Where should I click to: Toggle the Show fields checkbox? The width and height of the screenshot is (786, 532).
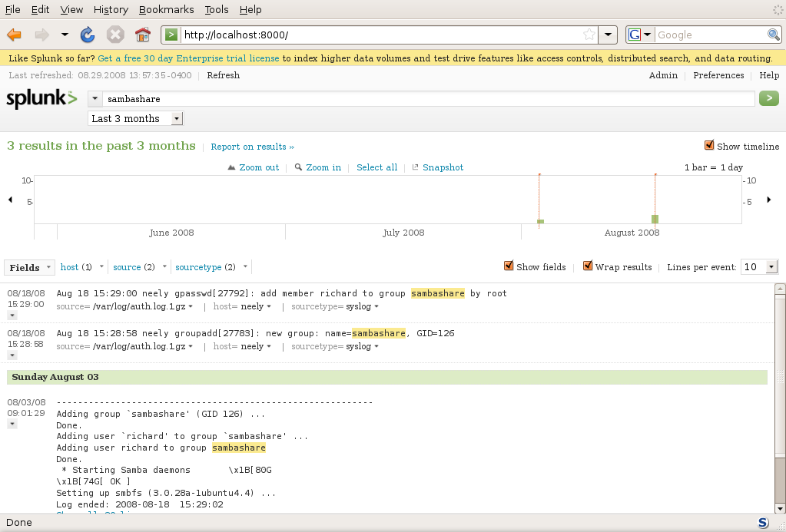coord(509,266)
